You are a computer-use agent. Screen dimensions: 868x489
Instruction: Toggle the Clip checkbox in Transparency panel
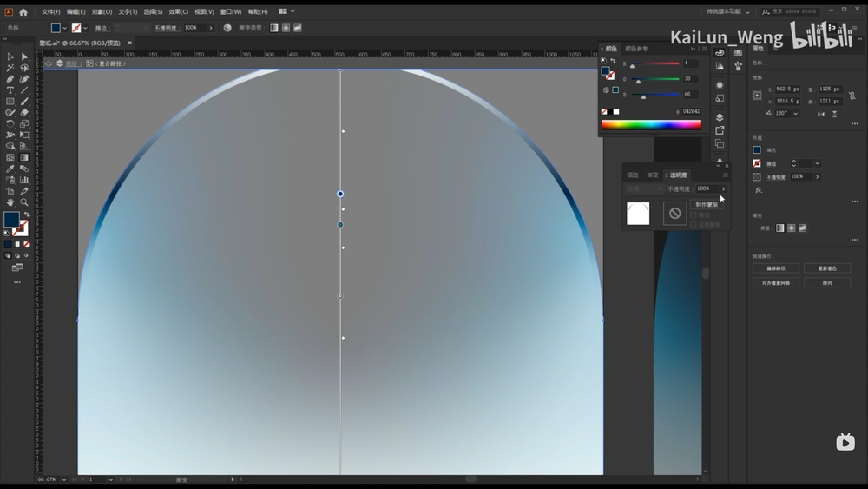coord(693,215)
